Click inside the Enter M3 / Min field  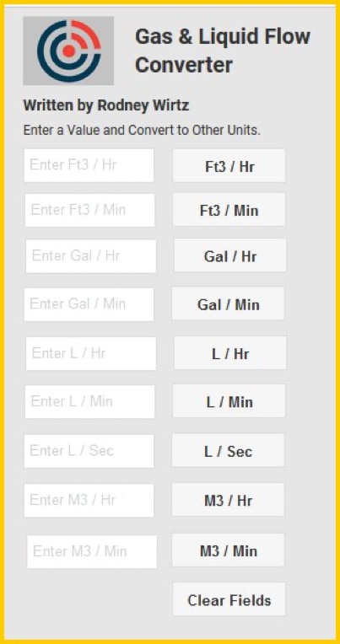tap(92, 551)
